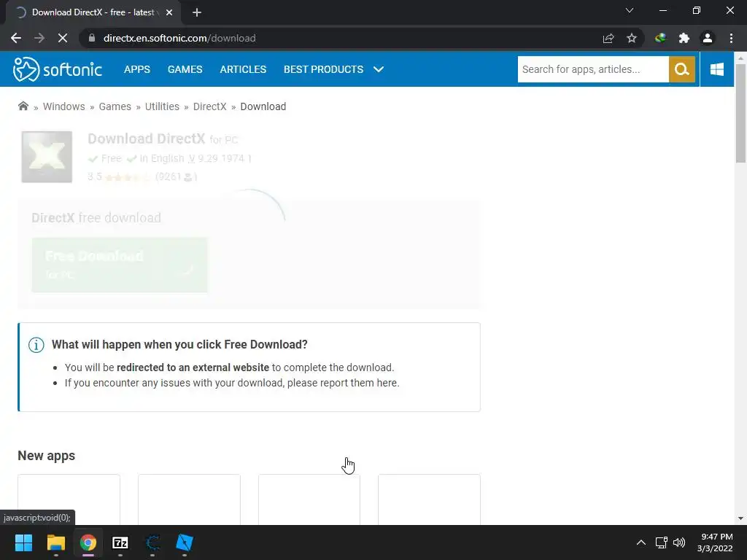Image resolution: width=747 pixels, height=560 pixels.
Task: Open the dark C-shaped taskbar app
Action: 152,542
